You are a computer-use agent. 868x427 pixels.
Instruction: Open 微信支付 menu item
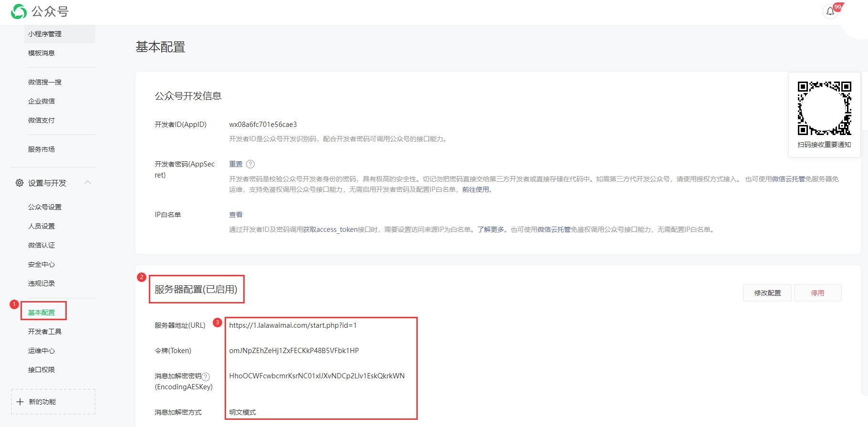point(41,120)
